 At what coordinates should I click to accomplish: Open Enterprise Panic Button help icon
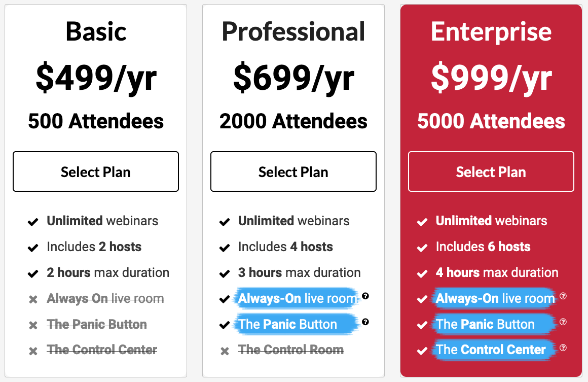pyautogui.click(x=563, y=322)
